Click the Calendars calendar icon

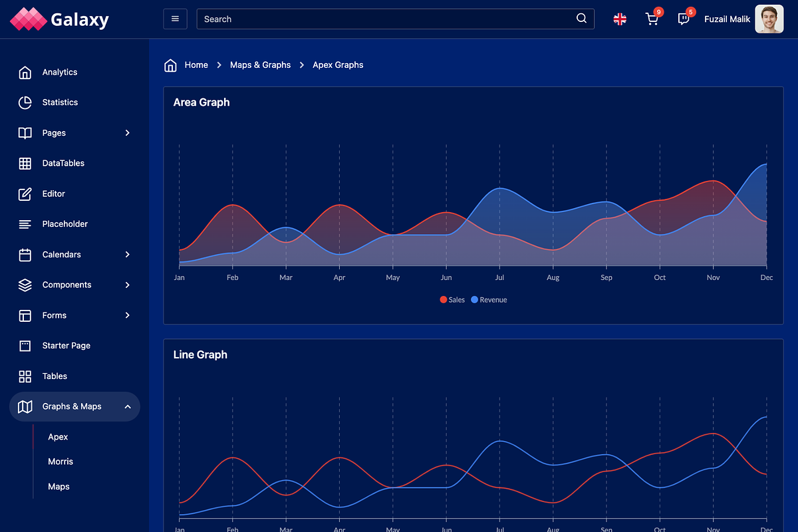pyautogui.click(x=25, y=255)
